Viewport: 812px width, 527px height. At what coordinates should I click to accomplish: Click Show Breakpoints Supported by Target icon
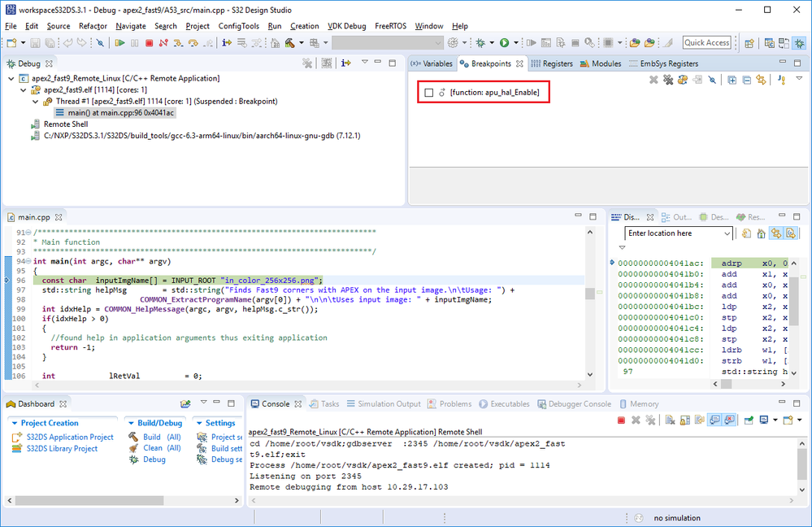tap(683, 80)
